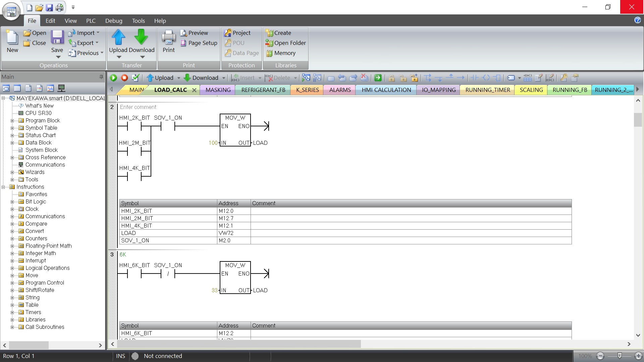Click the green RUN PLC button
The image size is (644, 362).
point(113,78)
